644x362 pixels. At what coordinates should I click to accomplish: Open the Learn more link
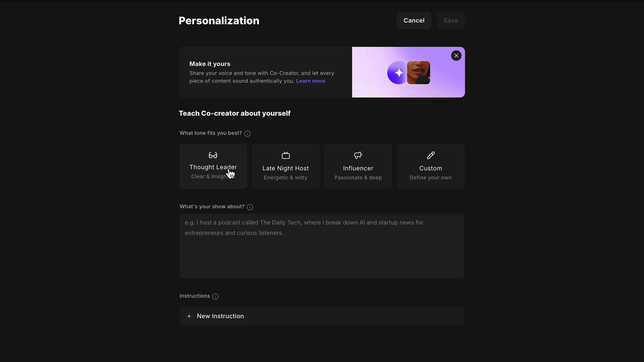(310, 81)
